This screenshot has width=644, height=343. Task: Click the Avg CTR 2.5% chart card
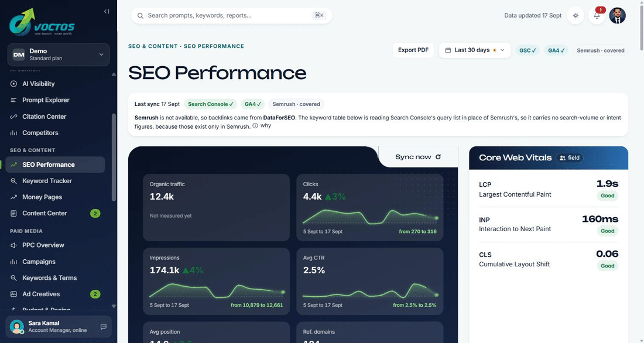(x=369, y=282)
